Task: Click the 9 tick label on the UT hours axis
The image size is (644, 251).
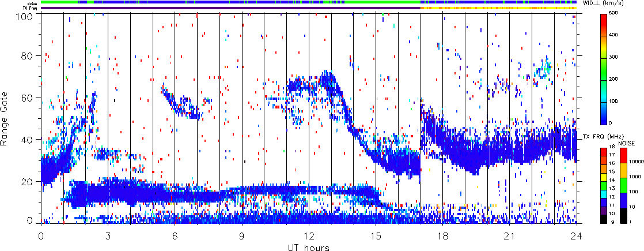Action: click(242, 235)
